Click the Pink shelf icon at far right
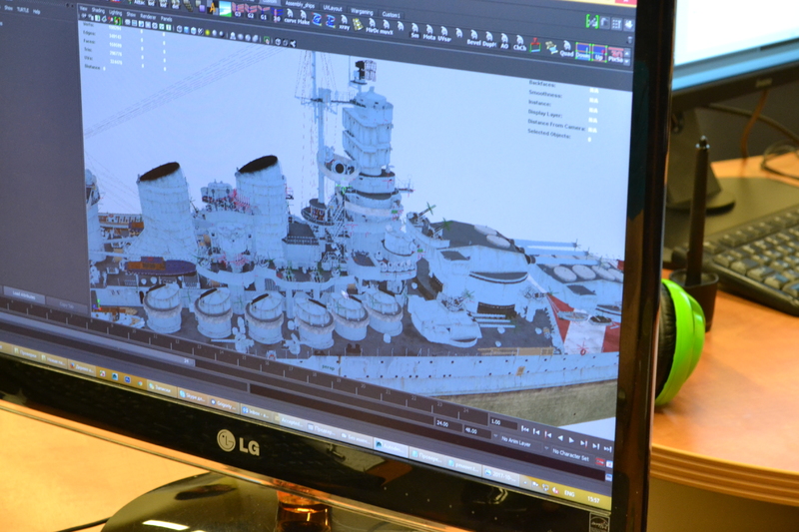The height and width of the screenshot is (532, 799). coord(616,53)
